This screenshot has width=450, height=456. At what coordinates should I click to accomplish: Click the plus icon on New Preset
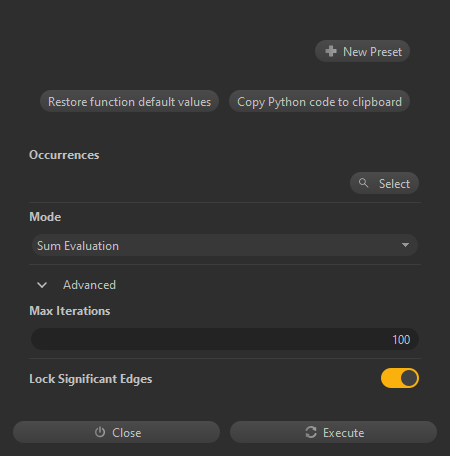[331, 51]
